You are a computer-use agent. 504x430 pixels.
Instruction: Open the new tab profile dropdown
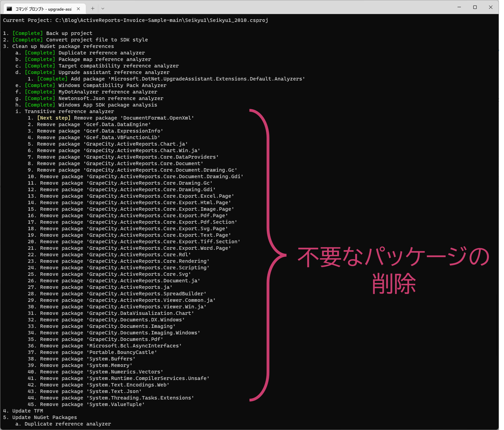[x=103, y=9]
